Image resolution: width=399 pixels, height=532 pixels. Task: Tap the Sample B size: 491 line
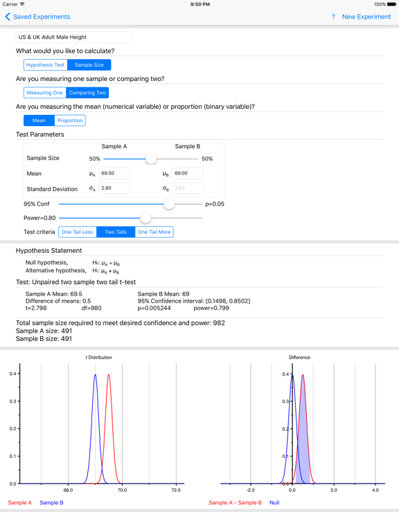(44, 339)
